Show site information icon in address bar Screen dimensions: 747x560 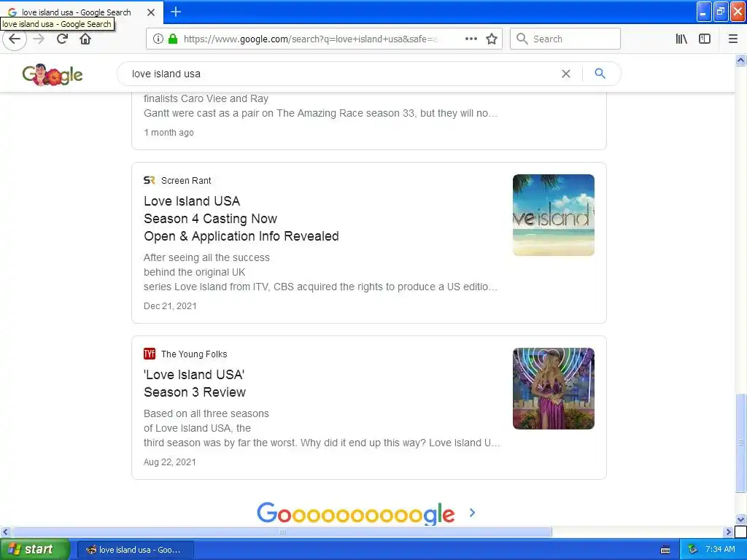point(158,39)
